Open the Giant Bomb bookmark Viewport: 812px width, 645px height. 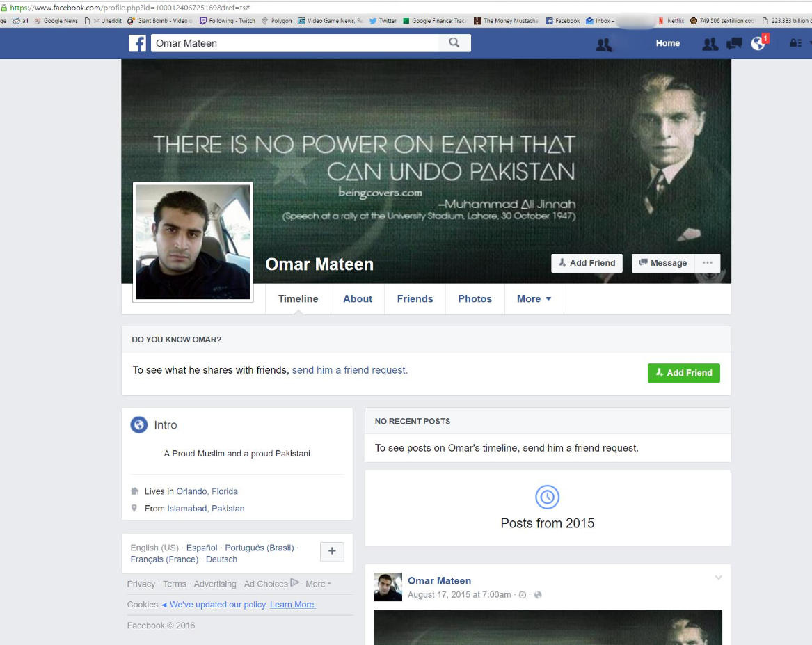point(160,21)
